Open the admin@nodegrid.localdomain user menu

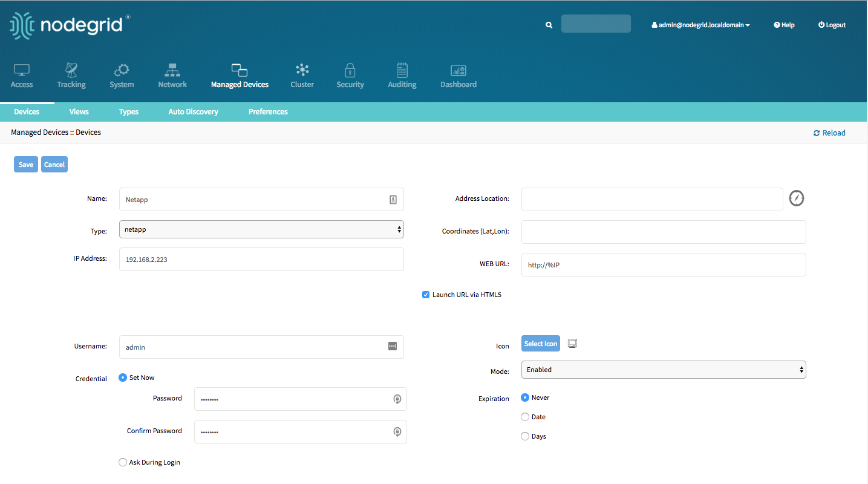tap(700, 25)
